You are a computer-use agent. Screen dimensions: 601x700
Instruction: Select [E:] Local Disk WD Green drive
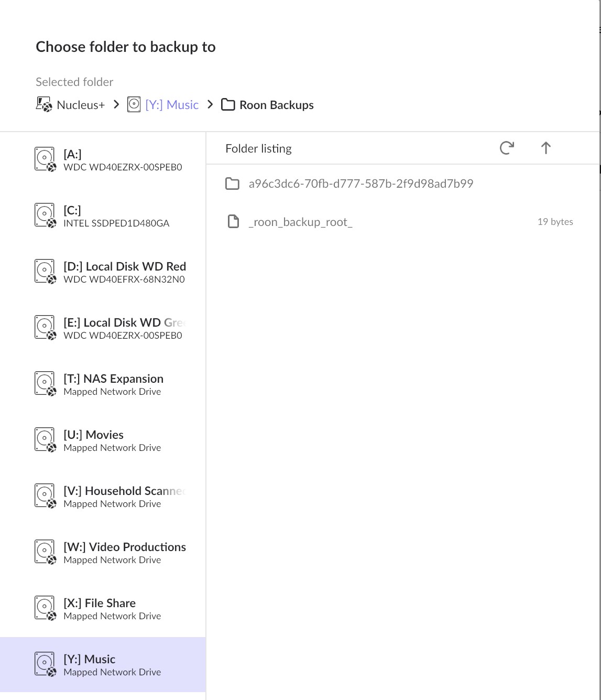(x=124, y=328)
